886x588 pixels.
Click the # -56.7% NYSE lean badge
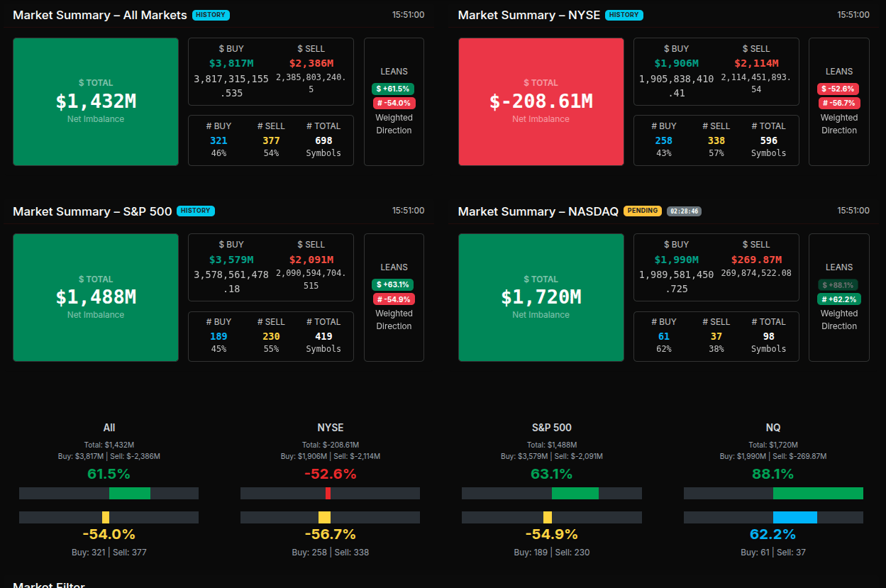pyautogui.click(x=838, y=103)
